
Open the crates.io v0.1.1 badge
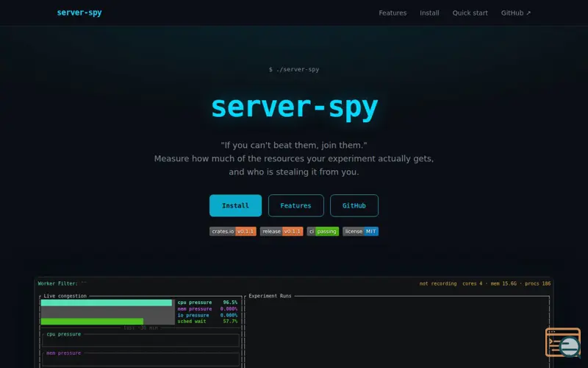(232, 231)
